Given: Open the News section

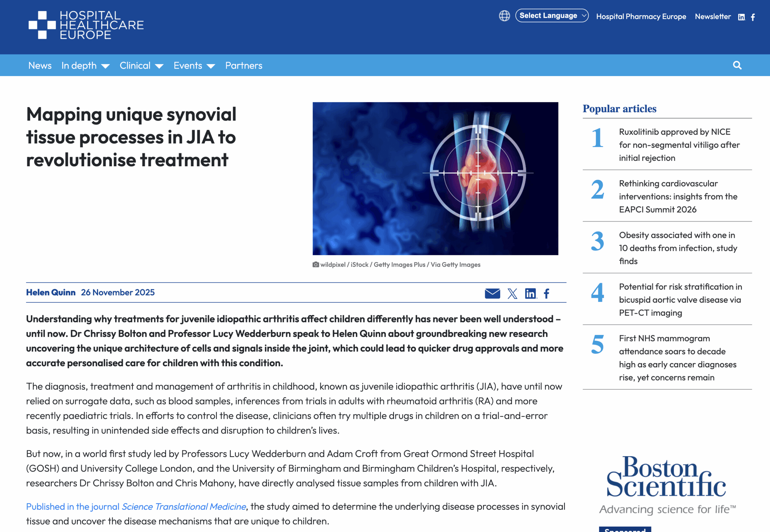Looking at the screenshot, I should (40, 65).
